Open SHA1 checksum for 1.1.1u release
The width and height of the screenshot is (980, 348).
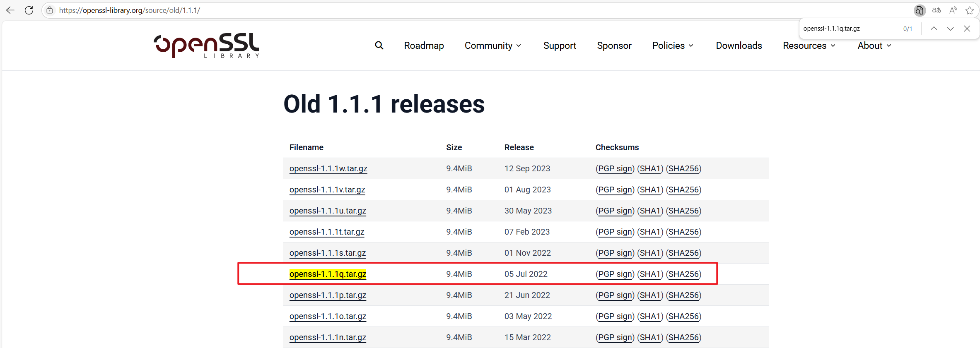[x=650, y=211]
